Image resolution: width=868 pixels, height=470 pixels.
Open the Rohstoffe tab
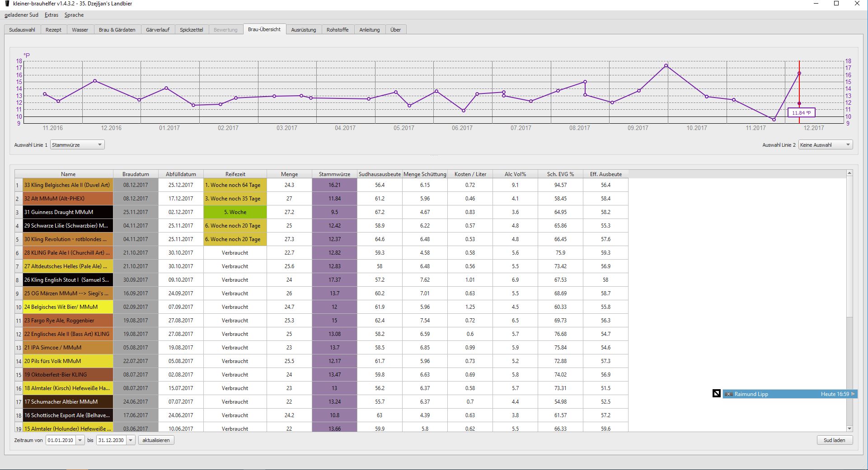337,30
